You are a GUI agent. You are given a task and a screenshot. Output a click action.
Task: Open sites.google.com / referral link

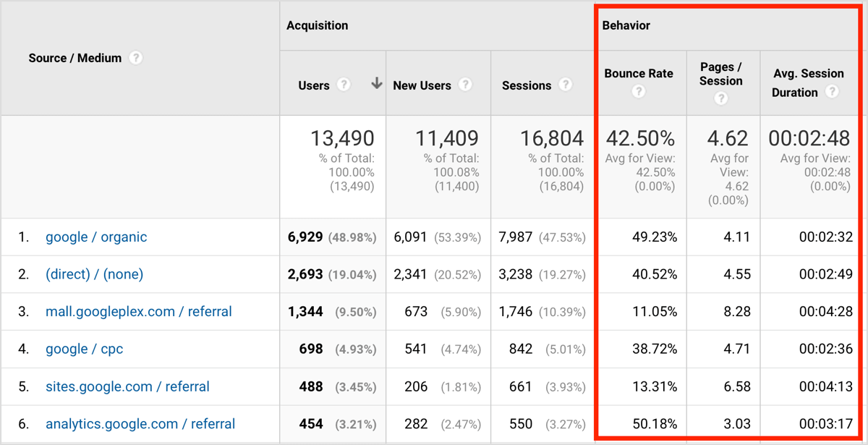pos(127,386)
